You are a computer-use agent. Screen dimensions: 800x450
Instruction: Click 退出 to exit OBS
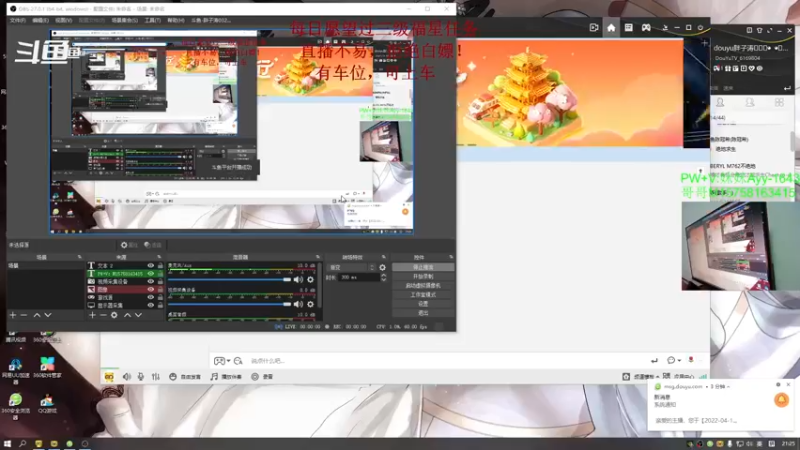pos(423,313)
